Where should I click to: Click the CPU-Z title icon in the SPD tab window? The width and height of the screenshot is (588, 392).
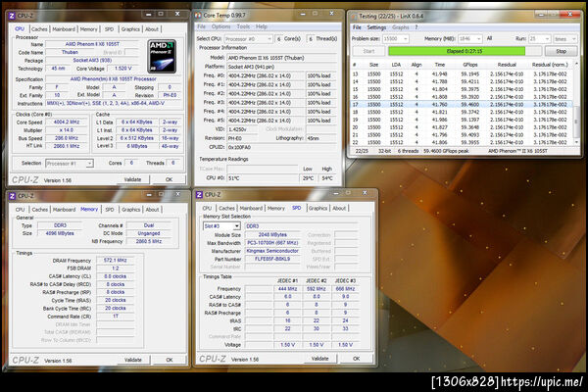[x=199, y=194]
